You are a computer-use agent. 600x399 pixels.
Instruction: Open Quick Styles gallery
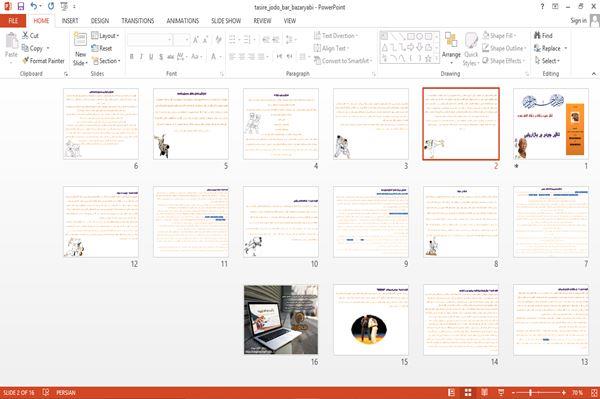(x=471, y=40)
